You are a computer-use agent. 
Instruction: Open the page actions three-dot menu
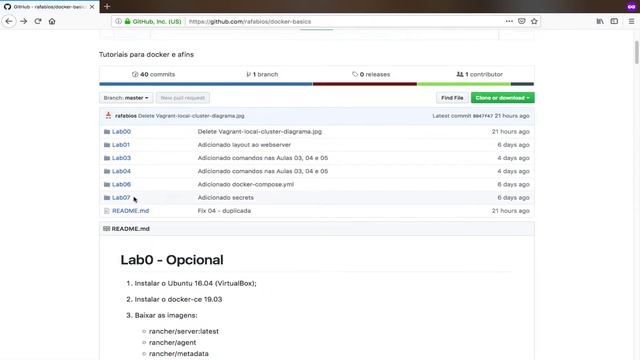509,21
